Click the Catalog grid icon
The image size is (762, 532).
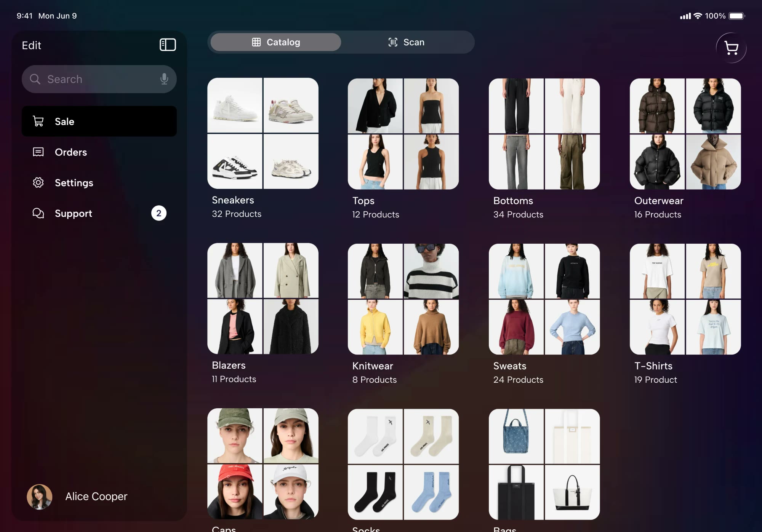(x=256, y=42)
